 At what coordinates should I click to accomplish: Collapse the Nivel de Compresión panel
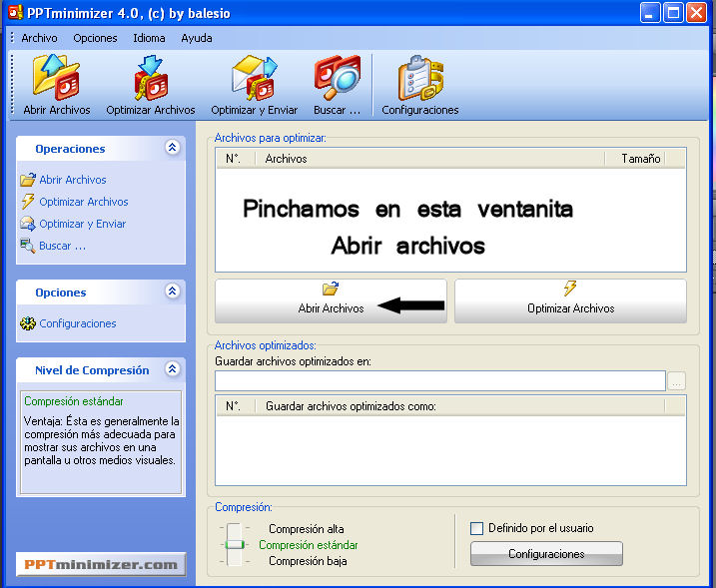[172, 368]
